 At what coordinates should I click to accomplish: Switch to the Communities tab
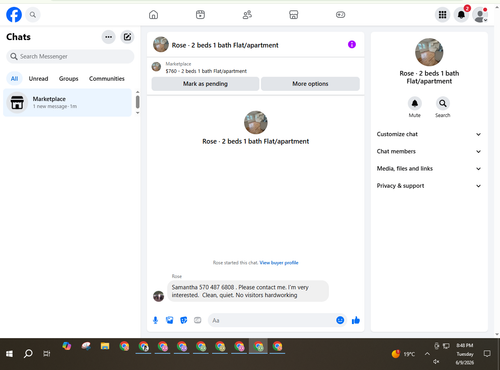coord(107,79)
